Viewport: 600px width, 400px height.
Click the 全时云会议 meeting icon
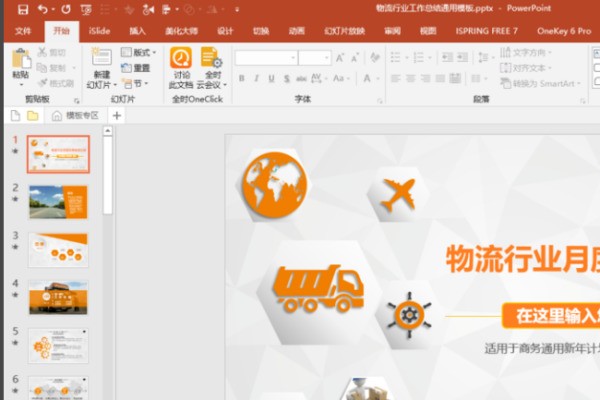211,58
